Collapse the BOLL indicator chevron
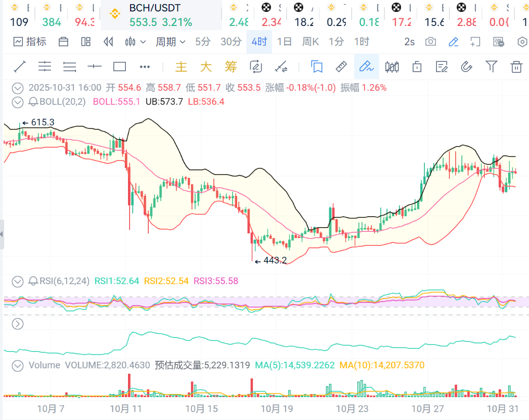Viewport: 529px width, 420px height. 18,102
